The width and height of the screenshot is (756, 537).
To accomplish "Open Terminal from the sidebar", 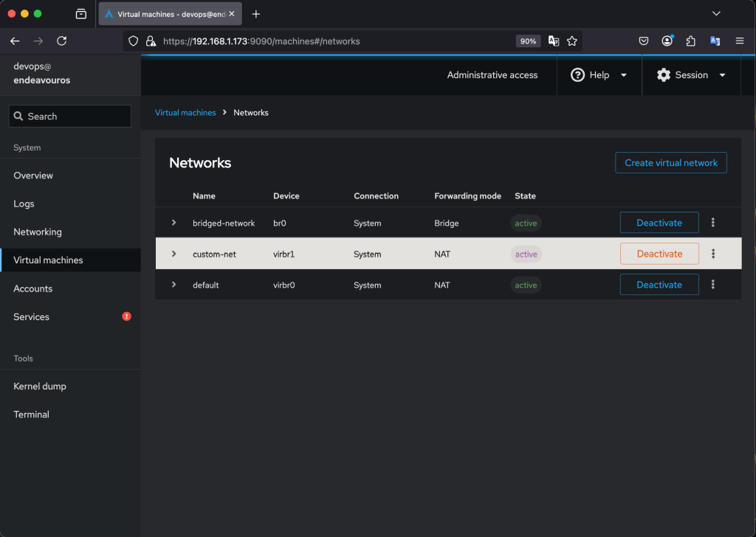I will pyautogui.click(x=32, y=415).
